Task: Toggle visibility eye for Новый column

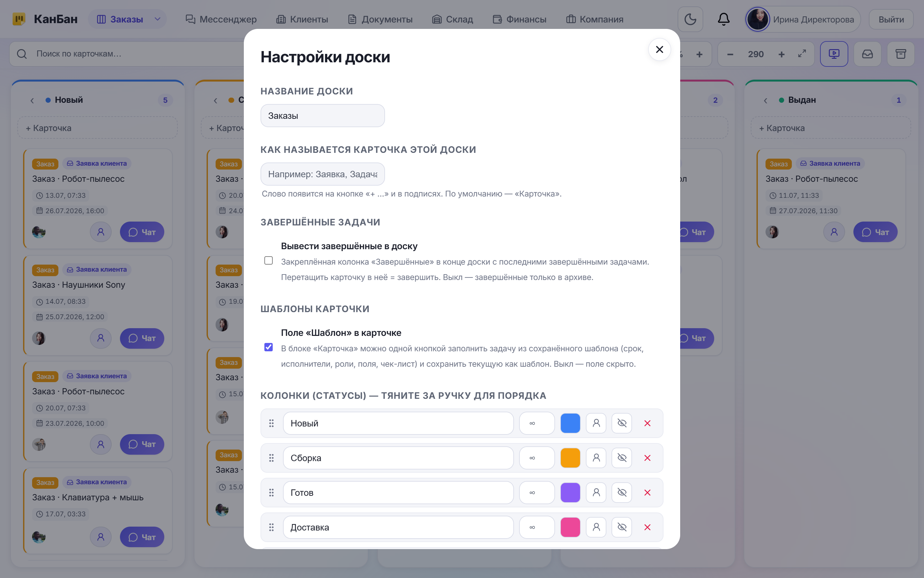Action: click(x=621, y=423)
